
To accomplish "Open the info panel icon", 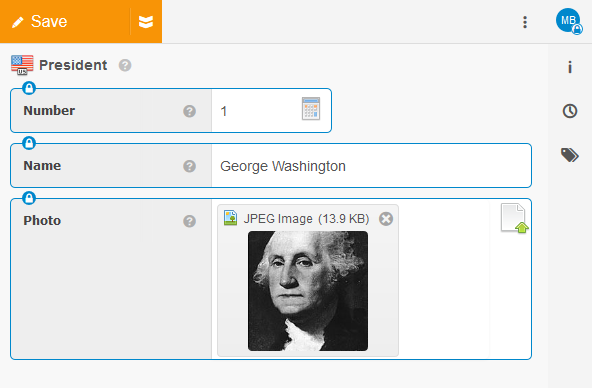I will [x=570, y=67].
